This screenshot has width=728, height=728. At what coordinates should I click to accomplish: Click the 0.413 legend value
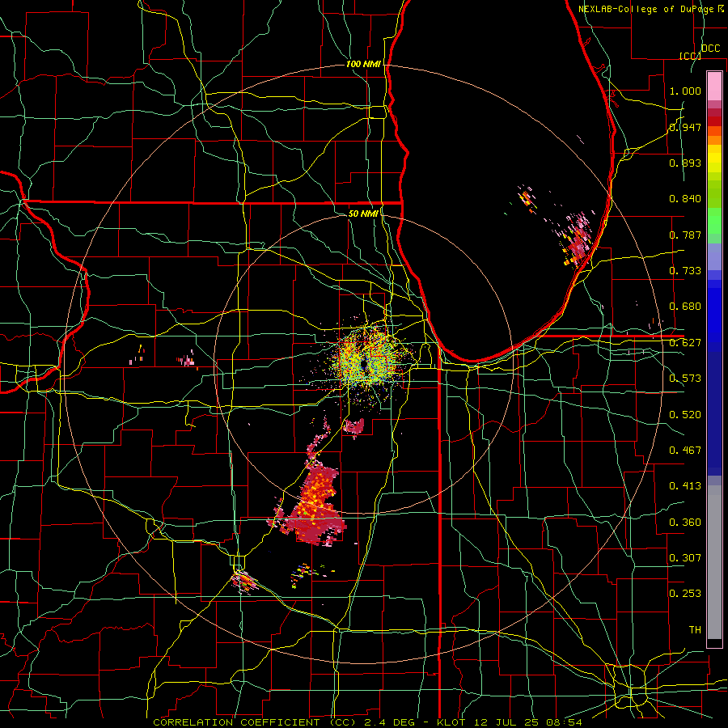click(x=685, y=486)
